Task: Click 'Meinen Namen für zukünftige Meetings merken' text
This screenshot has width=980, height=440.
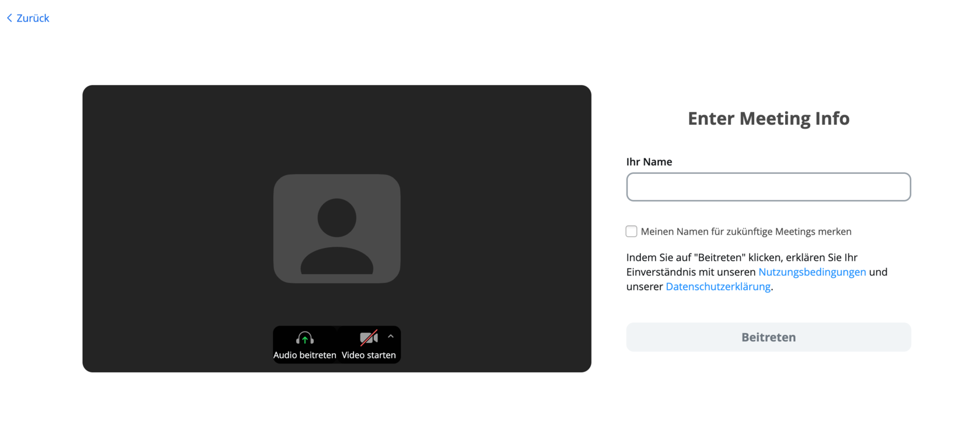Action: 746,232
